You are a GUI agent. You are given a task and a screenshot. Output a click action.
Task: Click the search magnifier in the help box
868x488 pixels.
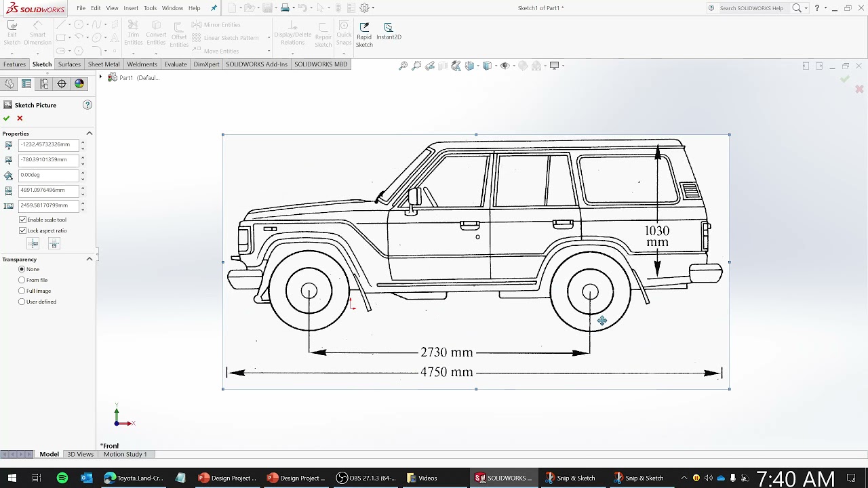(x=797, y=8)
